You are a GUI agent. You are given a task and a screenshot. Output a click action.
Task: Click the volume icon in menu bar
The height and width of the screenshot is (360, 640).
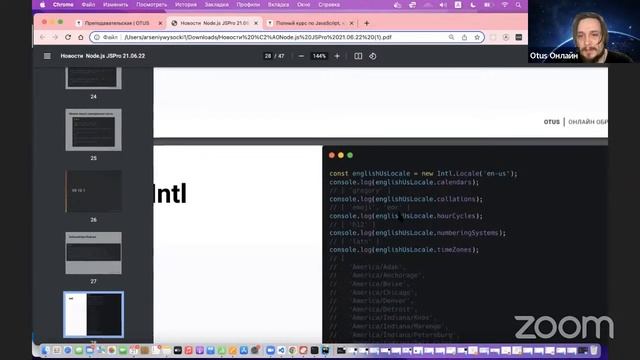click(x=443, y=5)
